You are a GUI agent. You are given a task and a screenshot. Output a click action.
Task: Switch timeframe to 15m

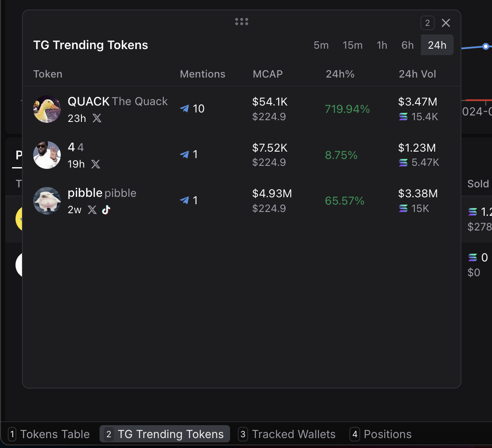[352, 45]
